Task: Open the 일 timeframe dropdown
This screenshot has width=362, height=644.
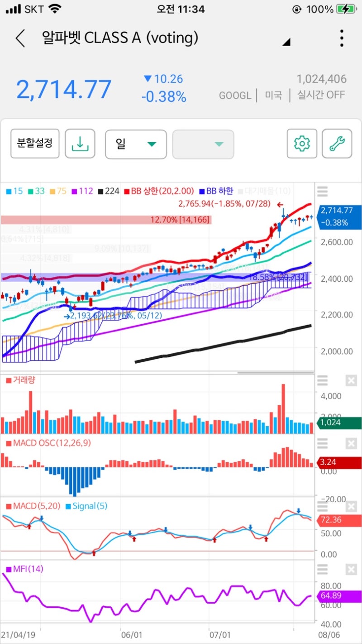Action: (136, 143)
